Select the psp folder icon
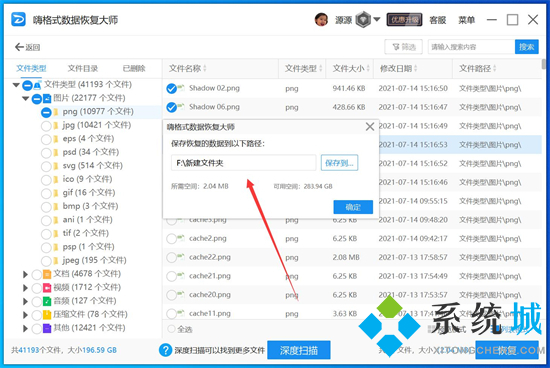 55,247
